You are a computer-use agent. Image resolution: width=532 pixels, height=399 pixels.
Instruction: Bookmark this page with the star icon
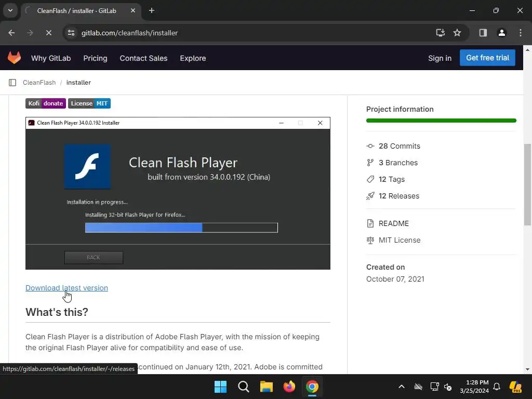pyautogui.click(x=457, y=33)
